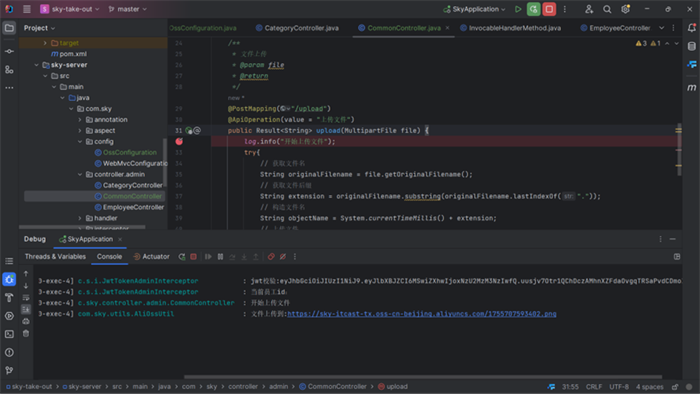
Task: Expand the annotation package
Action: (80, 120)
